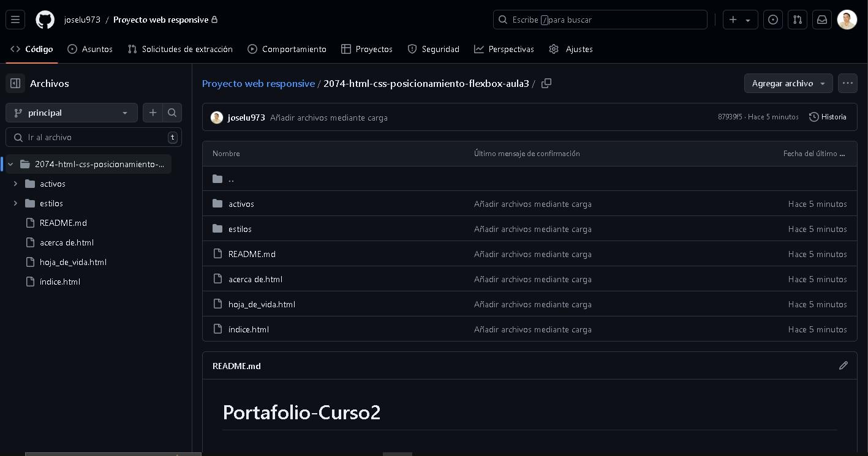Collapse the Archivos file tree panel

pyautogui.click(x=15, y=83)
